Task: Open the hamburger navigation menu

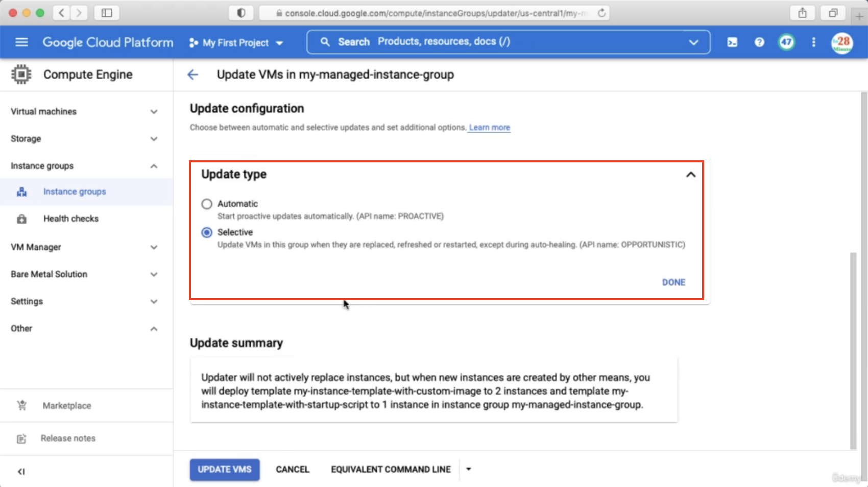Action: pyautogui.click(x=21, y=42)
